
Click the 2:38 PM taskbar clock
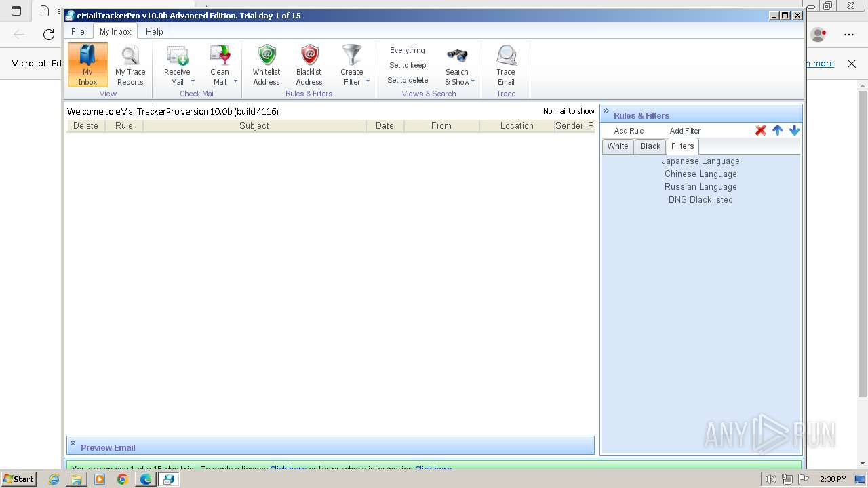(833, 479)
